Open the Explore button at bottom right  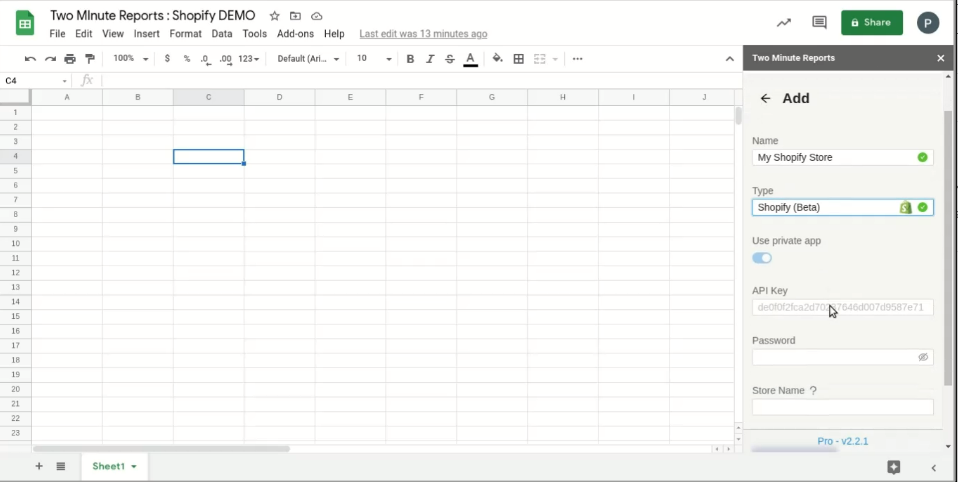893,467
